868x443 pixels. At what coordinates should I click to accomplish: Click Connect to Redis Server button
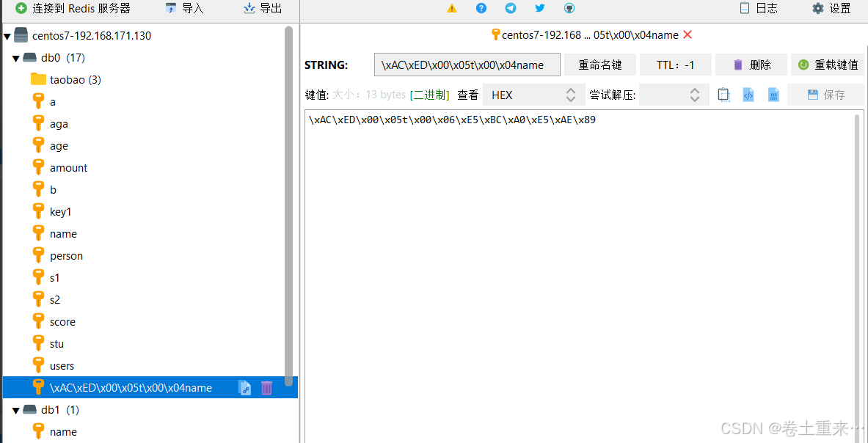click(x=73, y=8)
